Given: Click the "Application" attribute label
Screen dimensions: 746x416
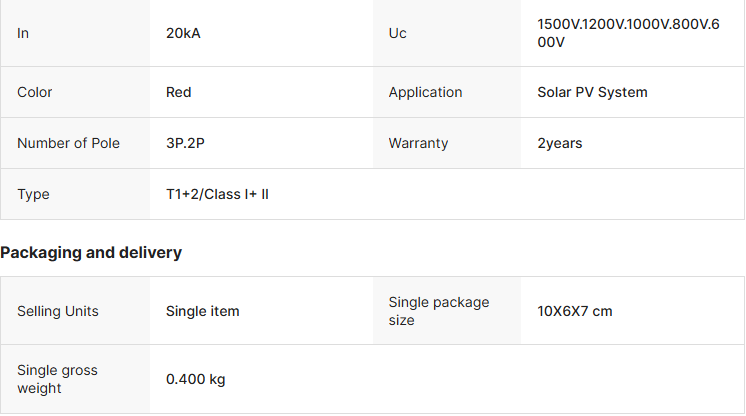Looking at the screenshot, I should (x=425, y=92).
